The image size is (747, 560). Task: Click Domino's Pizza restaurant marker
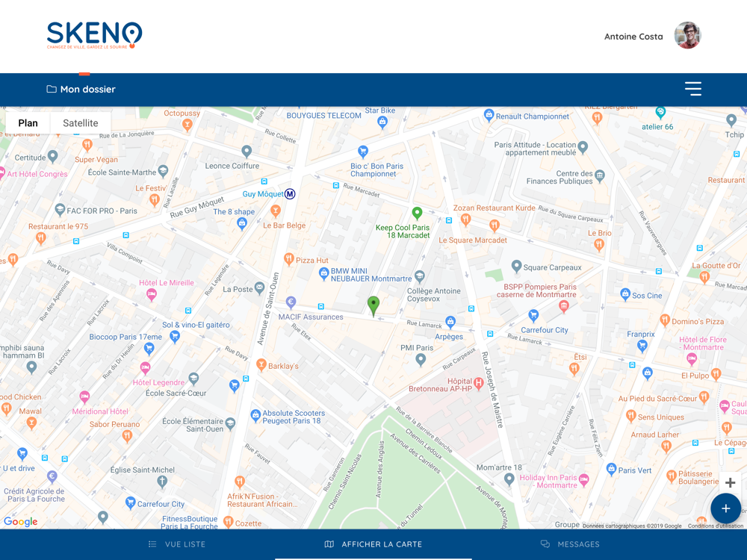pyautogui.click(x=665, y=320)
